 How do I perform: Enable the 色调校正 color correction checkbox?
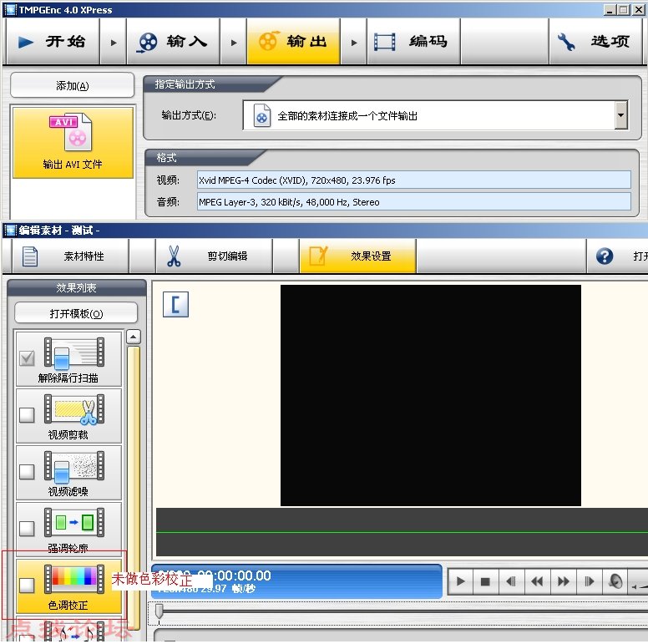[27, 585]
